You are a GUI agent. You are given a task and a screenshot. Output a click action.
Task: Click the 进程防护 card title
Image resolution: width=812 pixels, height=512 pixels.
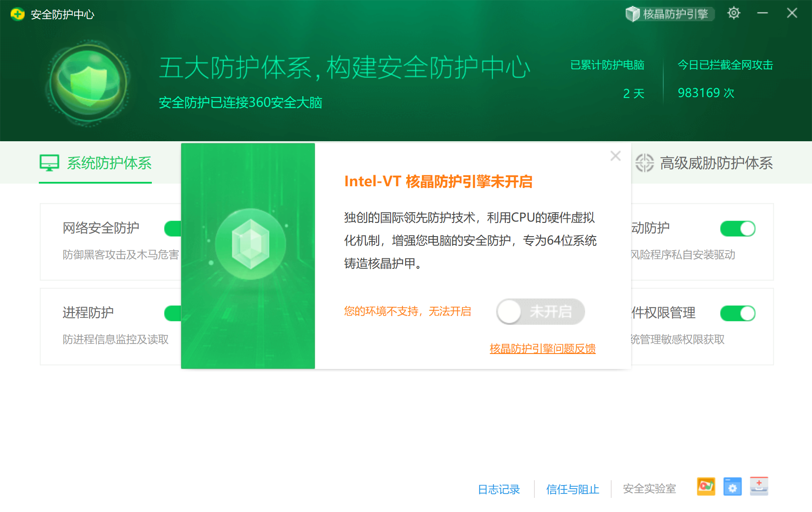[x=88, y=312]
